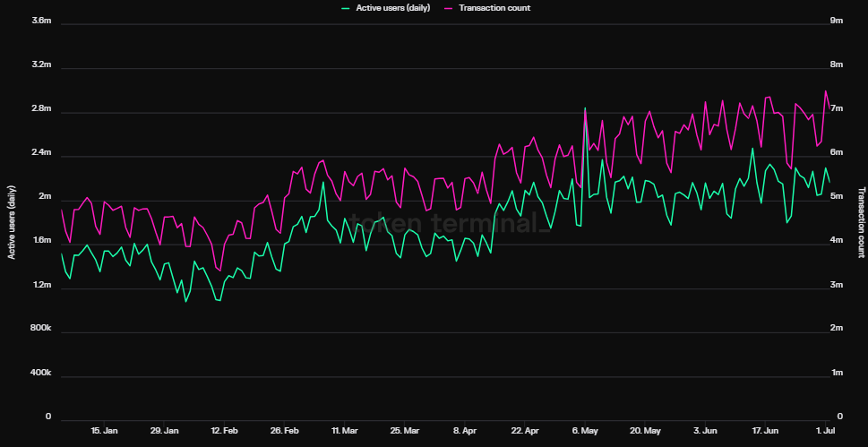The height and width of the screenshot is (447, 868).
Task: Click the 20. May date label
Action: [646, 430]
